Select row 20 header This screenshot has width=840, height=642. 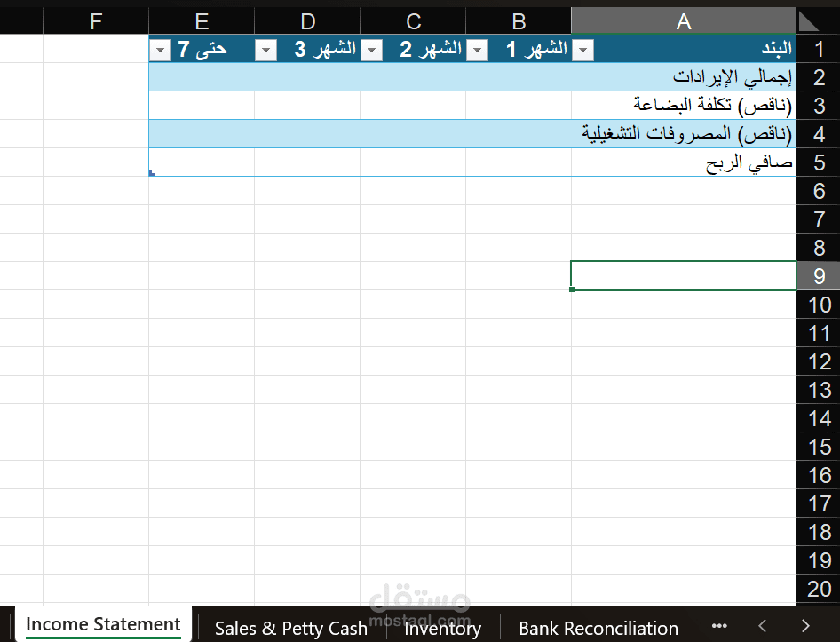click(x=819, y=589)
